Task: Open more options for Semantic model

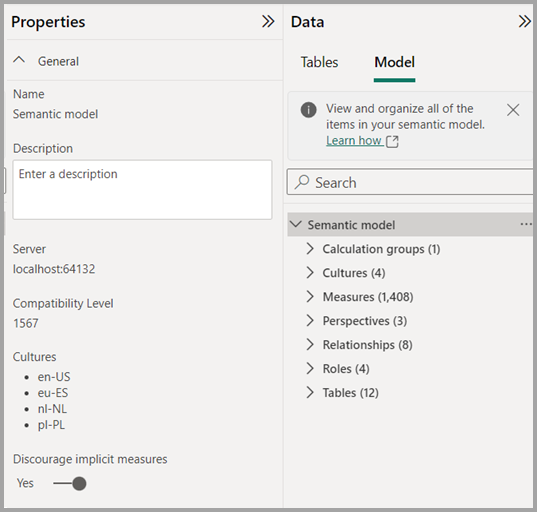Action: click(x=526, y=224)
